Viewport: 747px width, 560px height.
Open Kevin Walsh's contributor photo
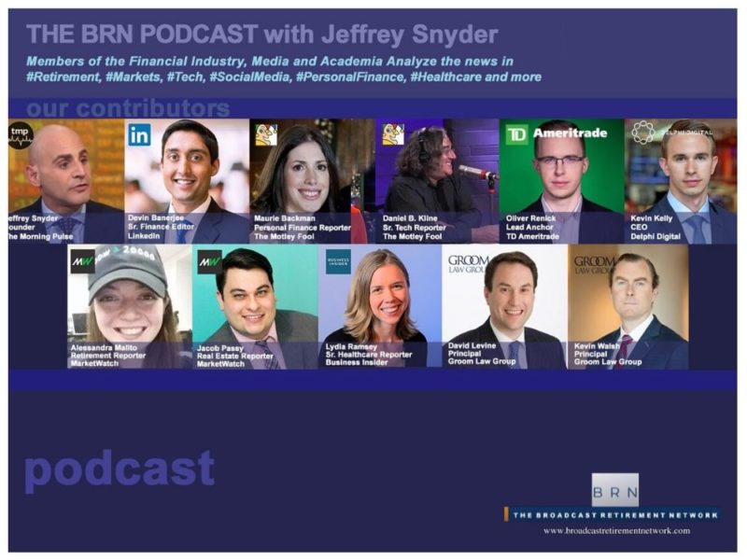click(x=627, y=307)
